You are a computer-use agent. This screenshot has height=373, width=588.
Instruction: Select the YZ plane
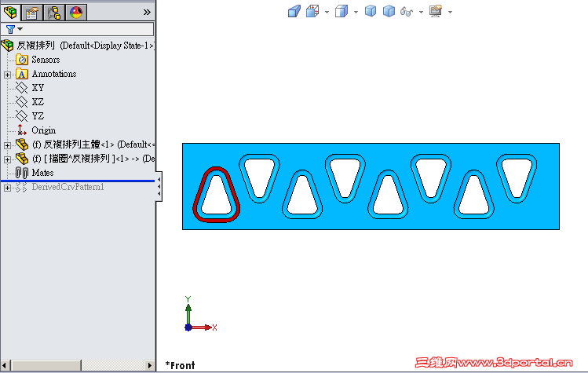tap(38, 116)
